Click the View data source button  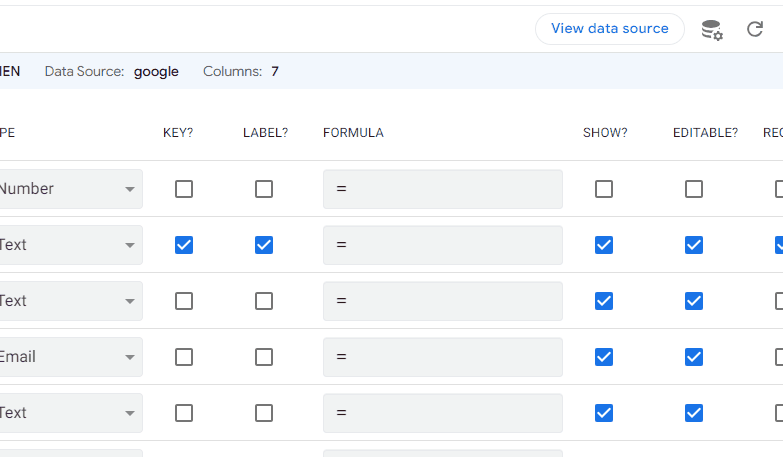click(x=609, y=29)
